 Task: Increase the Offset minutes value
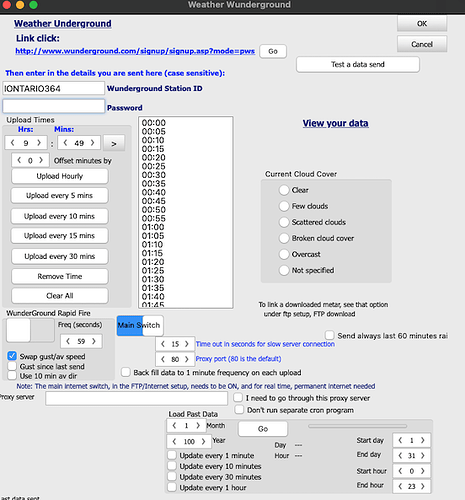41,160
